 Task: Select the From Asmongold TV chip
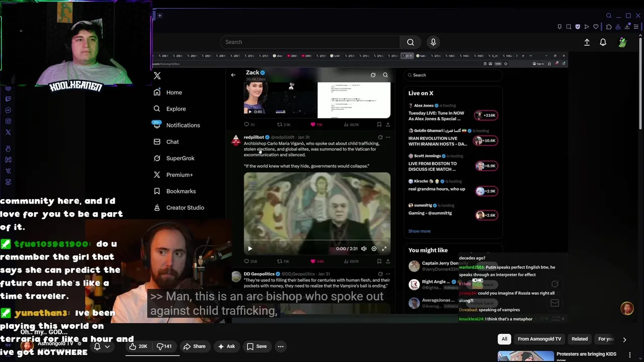pyautogui.click(x=539, y=339)
